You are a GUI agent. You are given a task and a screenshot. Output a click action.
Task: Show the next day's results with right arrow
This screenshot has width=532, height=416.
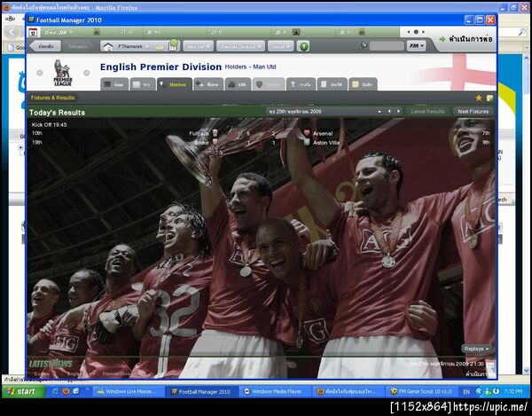coord(399,111)
